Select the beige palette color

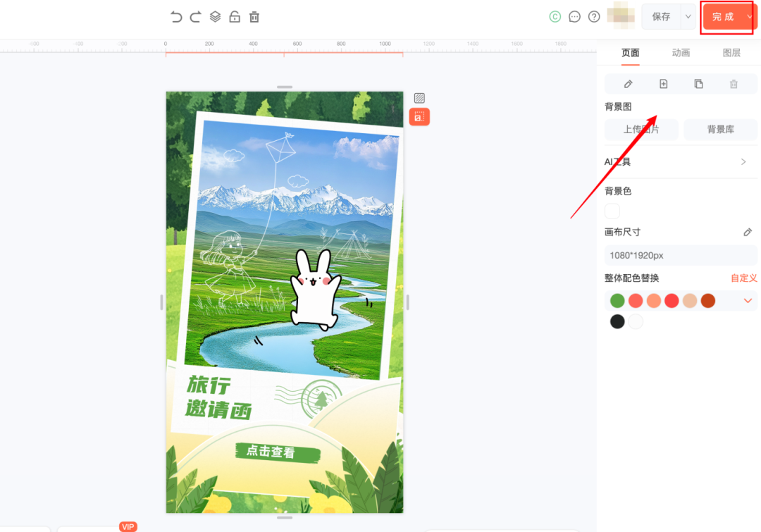pyautogui.click(x=690, y=301)
